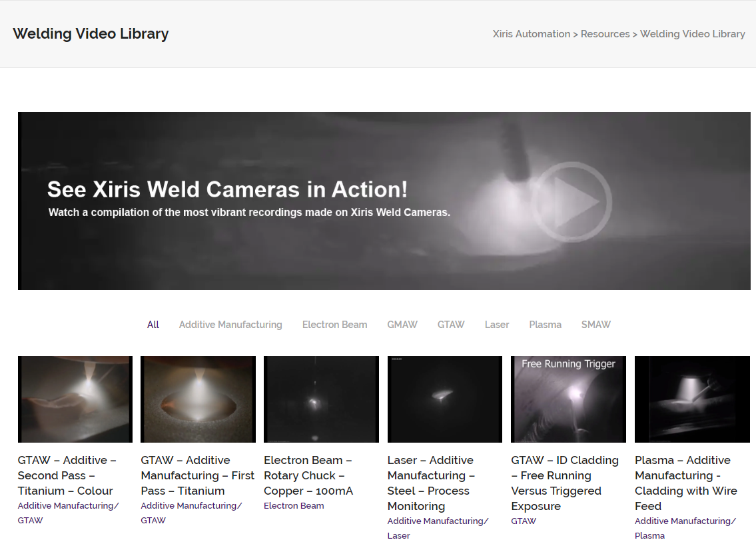Screen dimensions: 756x548
Task: Click Plasma tag under Cladding with Wire Feed
Action: (649, 535)
